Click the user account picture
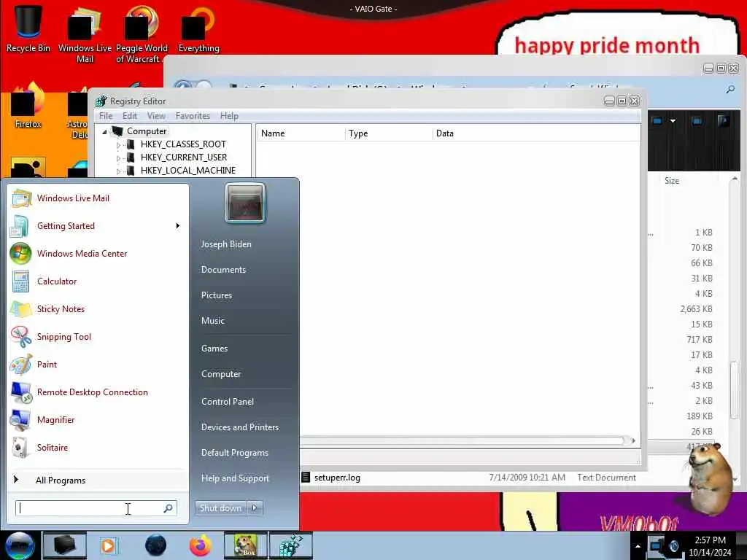 [245, 203]
